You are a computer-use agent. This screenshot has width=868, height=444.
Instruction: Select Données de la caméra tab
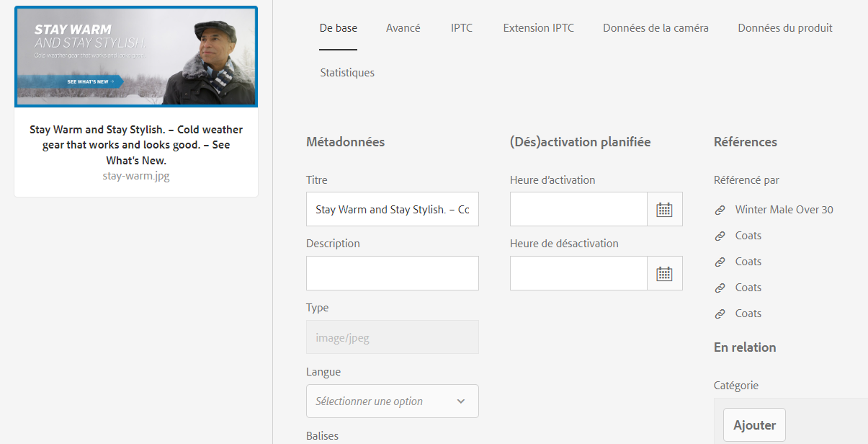tap(656, 28)
